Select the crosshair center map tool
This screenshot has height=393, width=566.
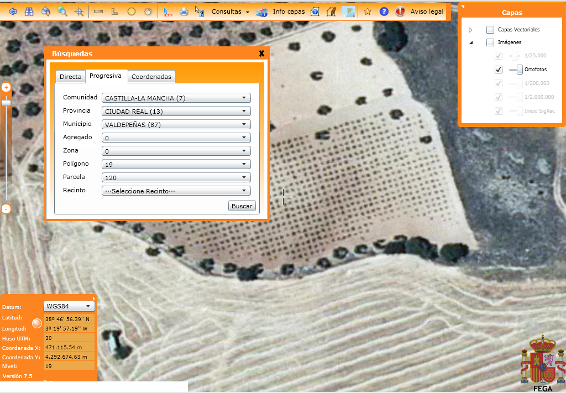click(x=79, y=12)
